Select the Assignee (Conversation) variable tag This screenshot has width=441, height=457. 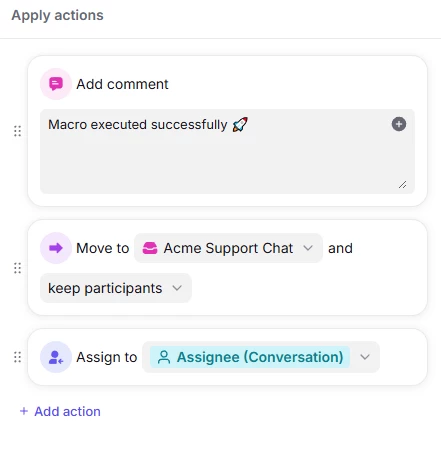tap(250, 357)
